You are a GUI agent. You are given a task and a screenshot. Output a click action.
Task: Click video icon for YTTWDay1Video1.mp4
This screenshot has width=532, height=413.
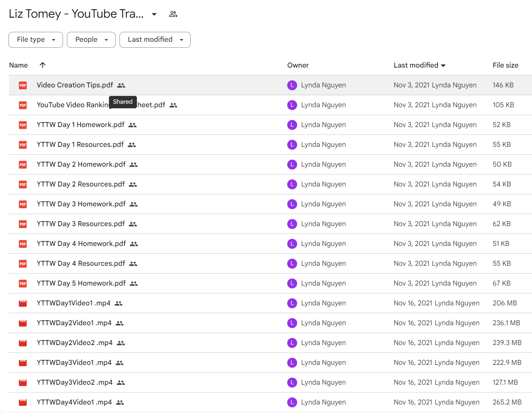[x=23, y=303]
